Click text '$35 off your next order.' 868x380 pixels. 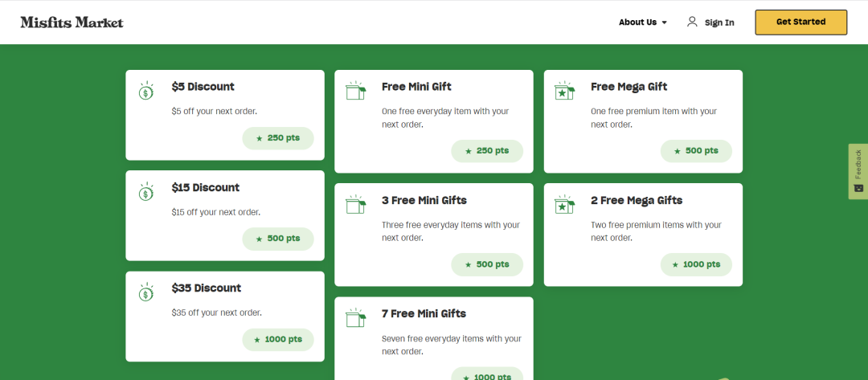(217, 313)
